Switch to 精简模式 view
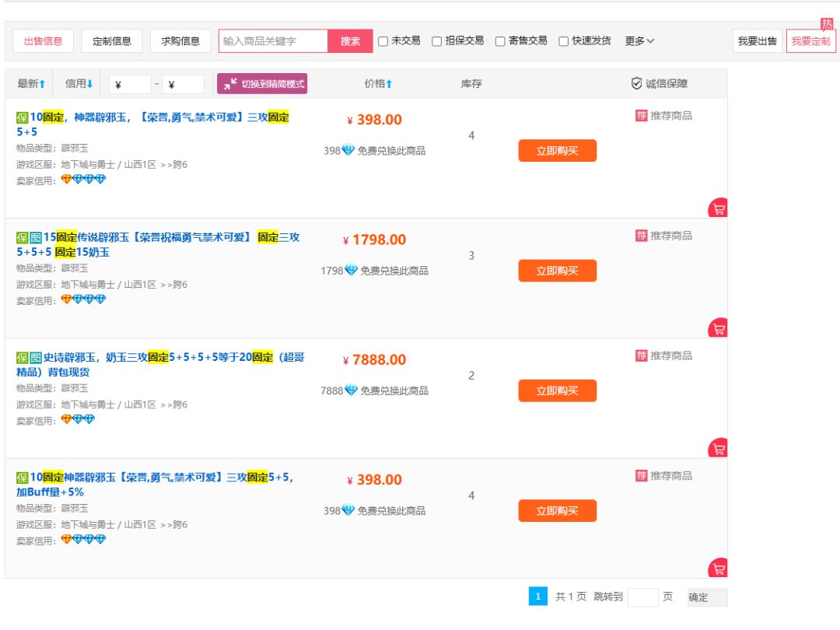This screenshot has height=630, width=840. point(262,84)
